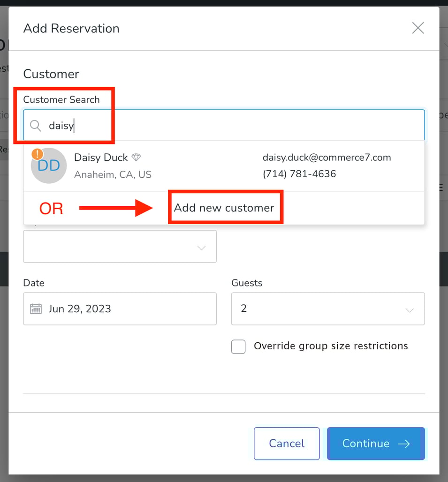Click the Customer section heading
Image resolution: width=448 pixels, height=482 pixels.
[51, 74]
